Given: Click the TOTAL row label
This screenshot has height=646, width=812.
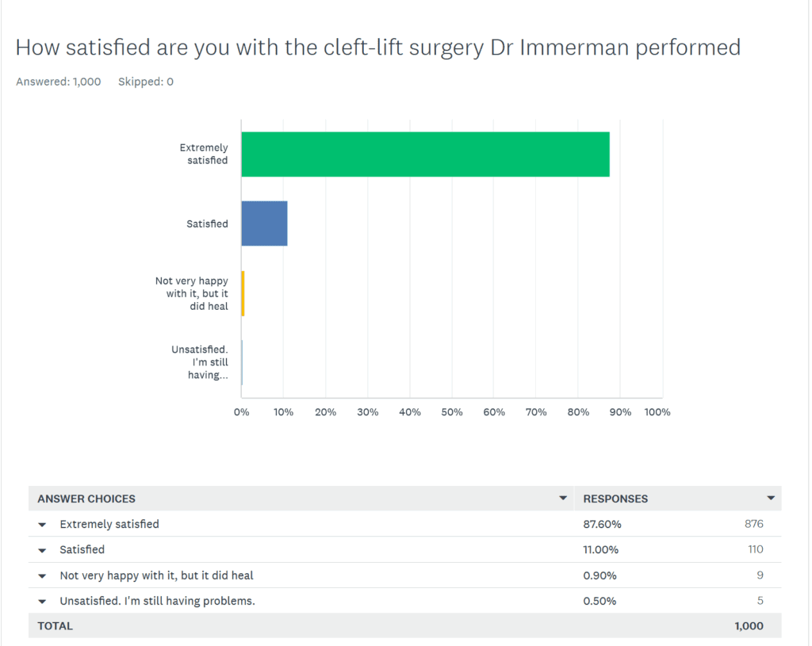Looking at the screenshot, I should tap(55, 626).
